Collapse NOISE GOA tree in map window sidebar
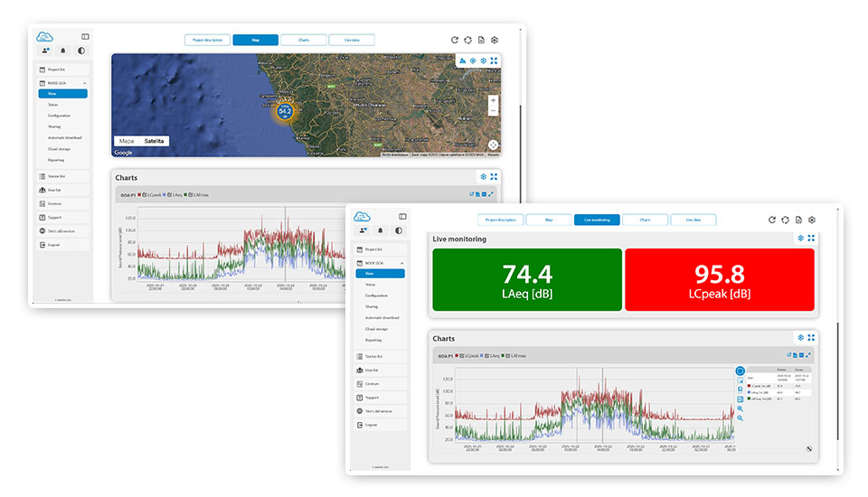Screen dimensions: 868x497 click(x=84, y=82)
